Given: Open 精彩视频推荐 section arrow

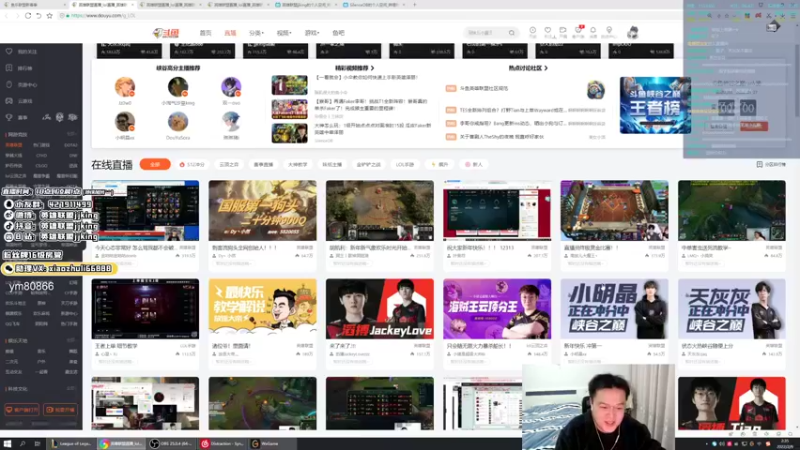Looking at the screenshot, I should tap(372, 68).
